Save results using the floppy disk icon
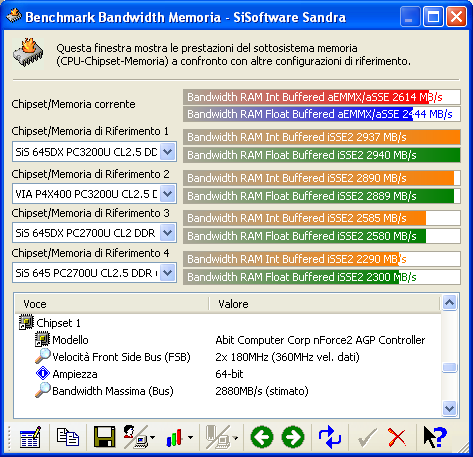473x457 pixels. (x=104, y=437)
